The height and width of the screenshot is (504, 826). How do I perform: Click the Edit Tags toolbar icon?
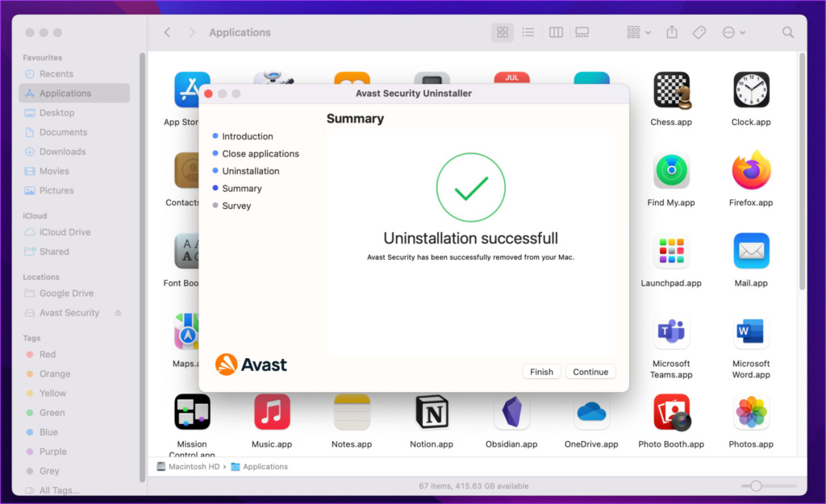699,32
